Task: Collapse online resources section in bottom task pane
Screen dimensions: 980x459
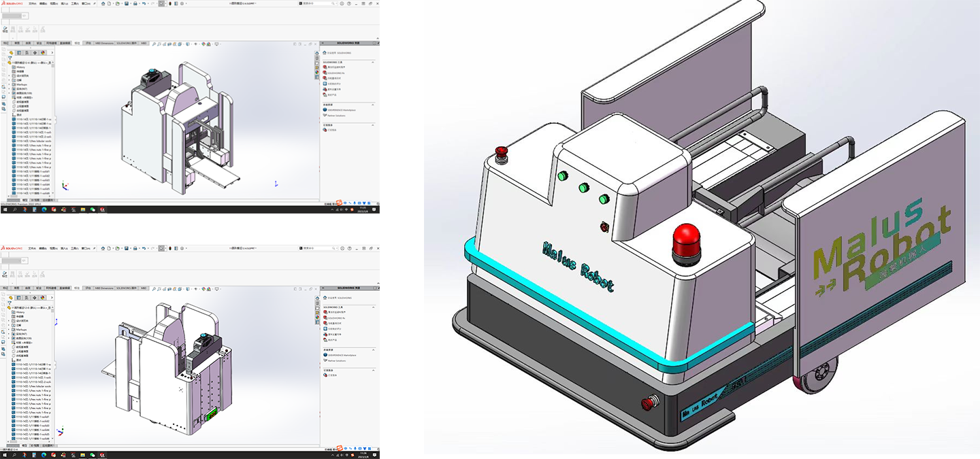Action: (373, 350)
